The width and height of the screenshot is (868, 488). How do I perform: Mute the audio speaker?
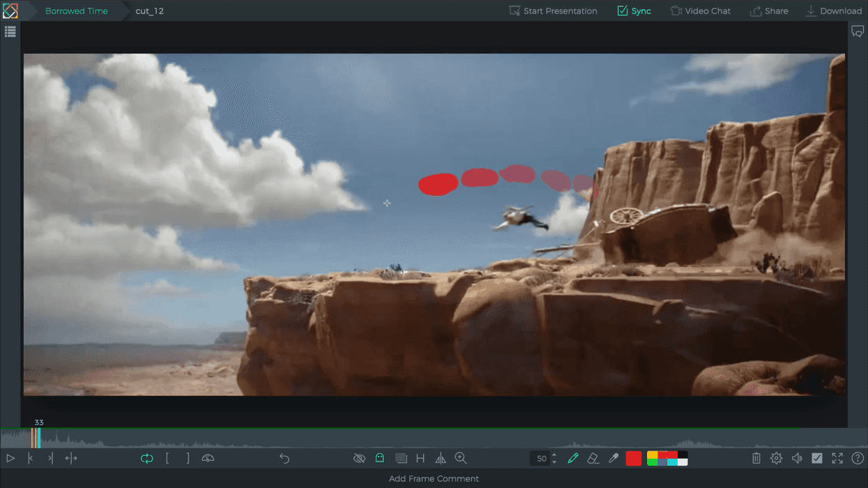click(797, 459)
